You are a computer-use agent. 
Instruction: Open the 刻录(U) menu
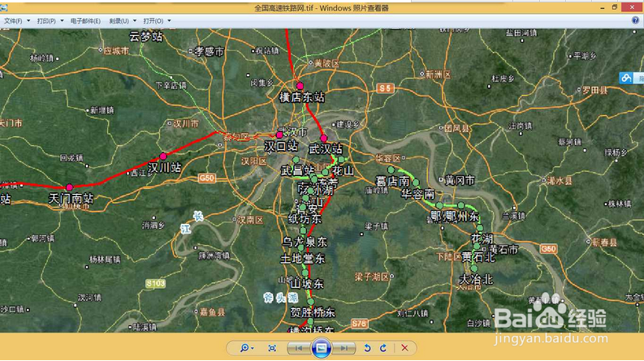pyautogui.click(x=119, y=21)
